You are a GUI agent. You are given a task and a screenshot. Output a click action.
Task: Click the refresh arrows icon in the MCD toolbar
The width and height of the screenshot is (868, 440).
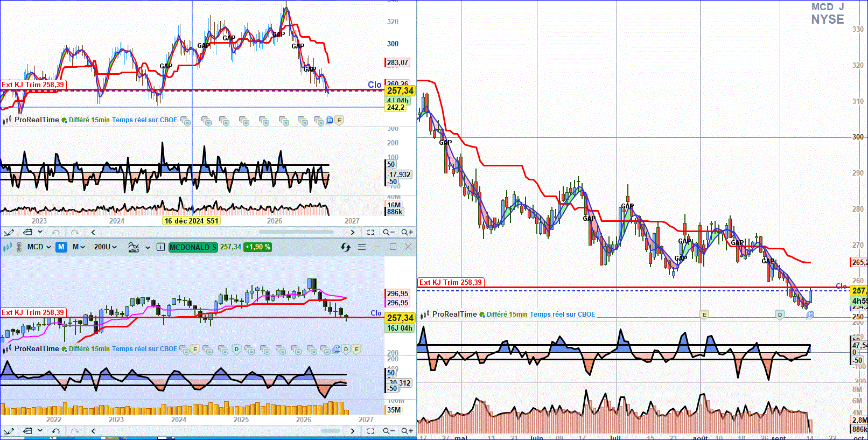[x=346, y=247]
